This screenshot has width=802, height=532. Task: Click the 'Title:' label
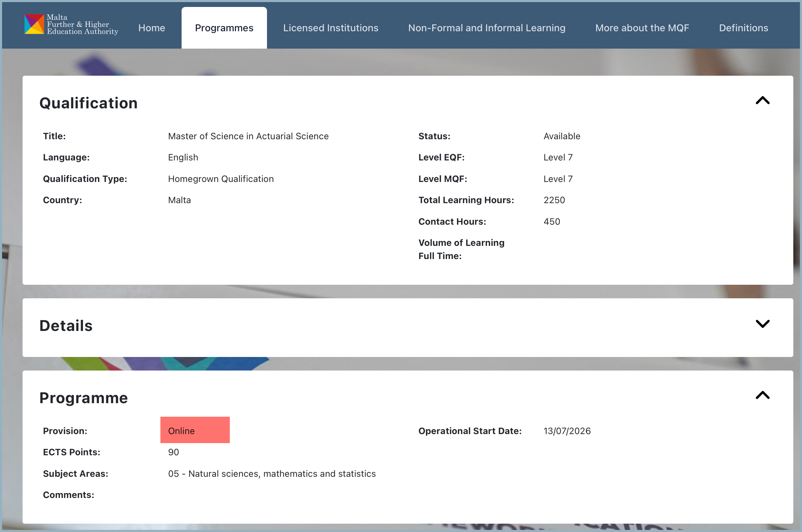pos(54,136)
